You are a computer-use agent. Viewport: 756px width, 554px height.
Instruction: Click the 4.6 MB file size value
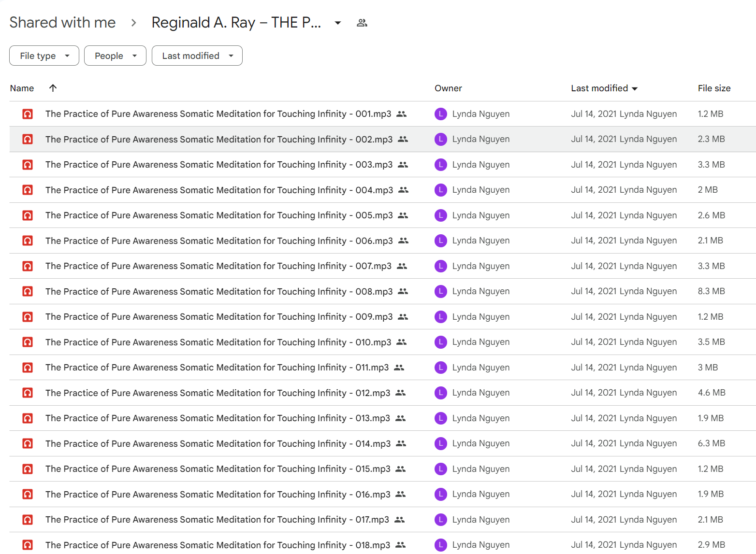coord(712,393)
